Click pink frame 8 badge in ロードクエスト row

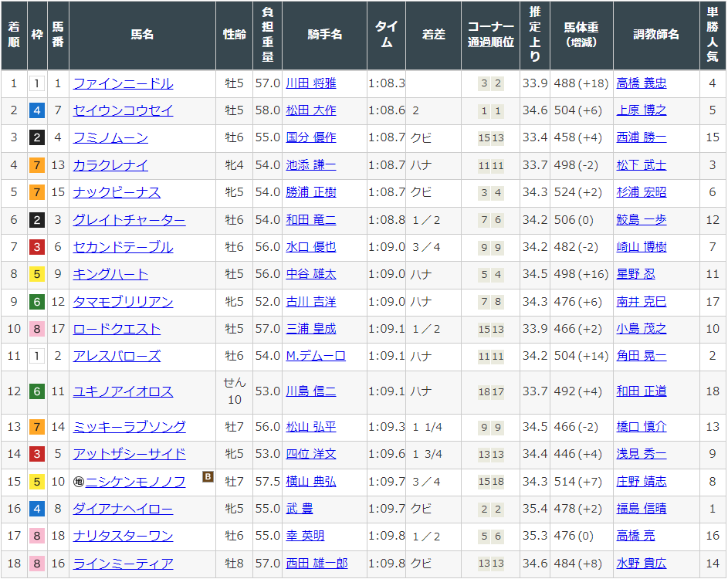[x=37, y=329]
